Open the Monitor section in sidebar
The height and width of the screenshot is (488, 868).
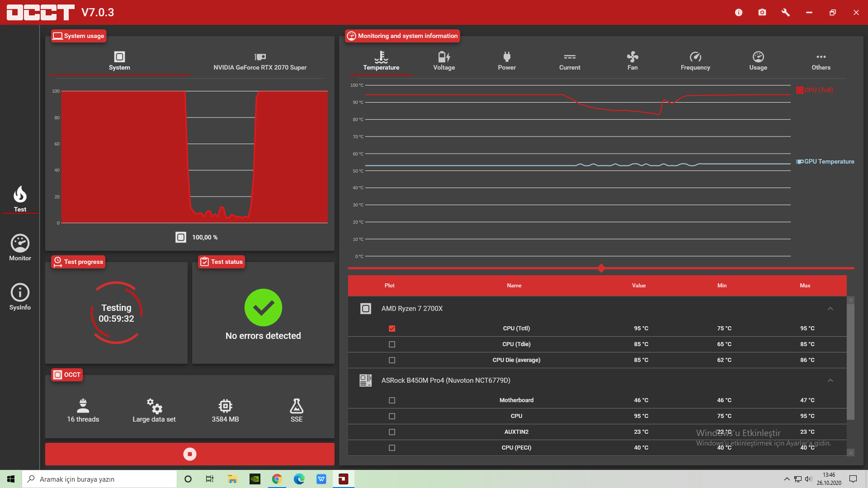[20, 248]
